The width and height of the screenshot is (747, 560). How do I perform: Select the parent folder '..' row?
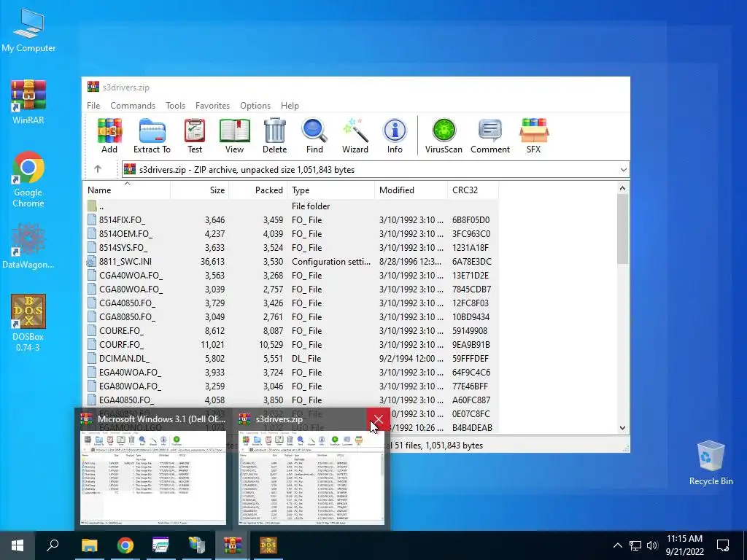point(290,206)
